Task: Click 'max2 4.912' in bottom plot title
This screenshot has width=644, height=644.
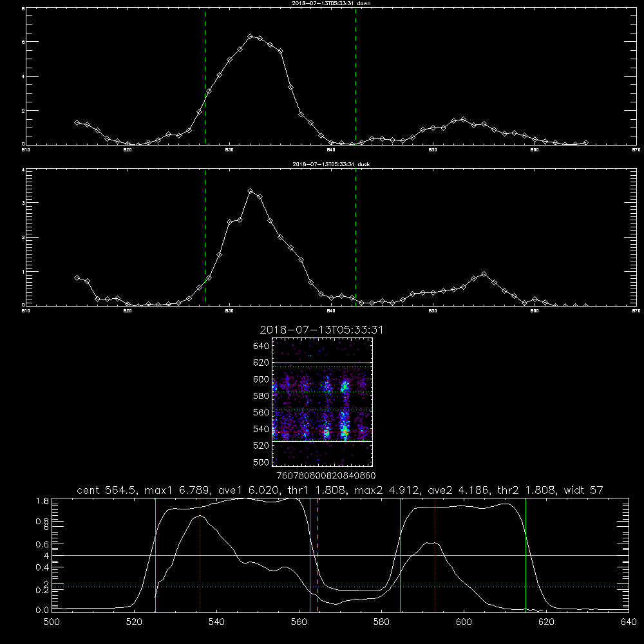Action: tap(387, 490)
